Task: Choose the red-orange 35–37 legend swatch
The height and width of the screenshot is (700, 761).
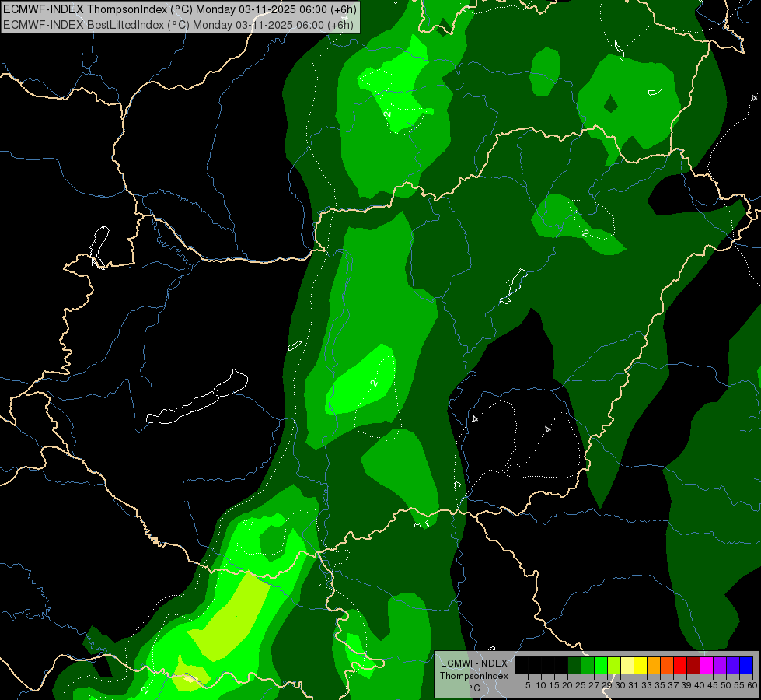Action: [x=667, y=665]
